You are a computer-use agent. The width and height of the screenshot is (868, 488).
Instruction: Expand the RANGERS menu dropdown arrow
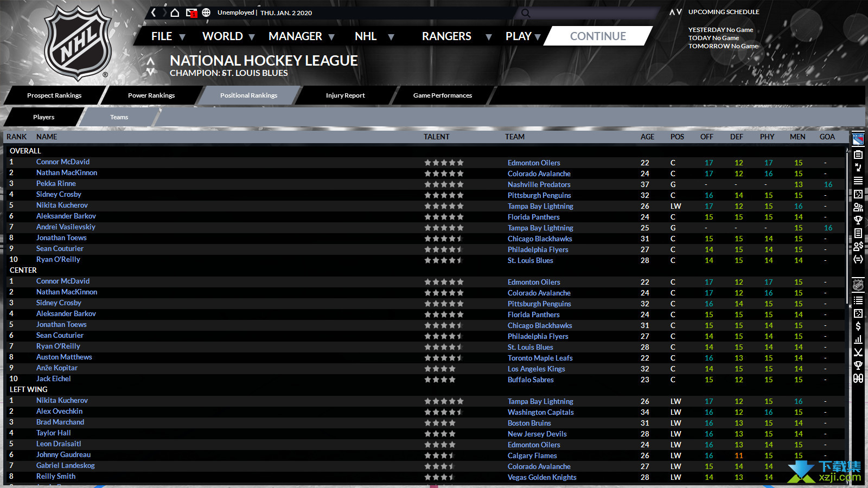click(488, 37)
